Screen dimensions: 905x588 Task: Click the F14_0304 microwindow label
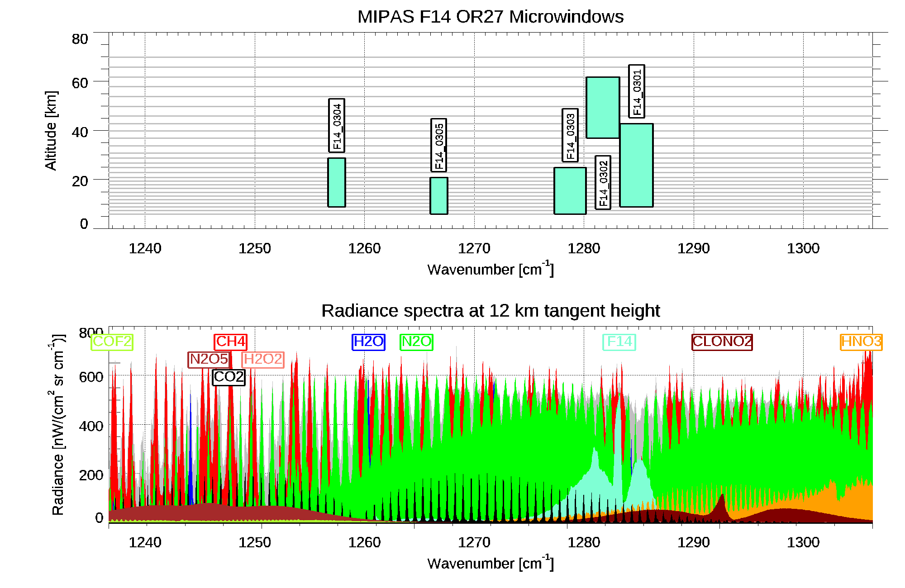pyautogui.click(x=337, y=126)
